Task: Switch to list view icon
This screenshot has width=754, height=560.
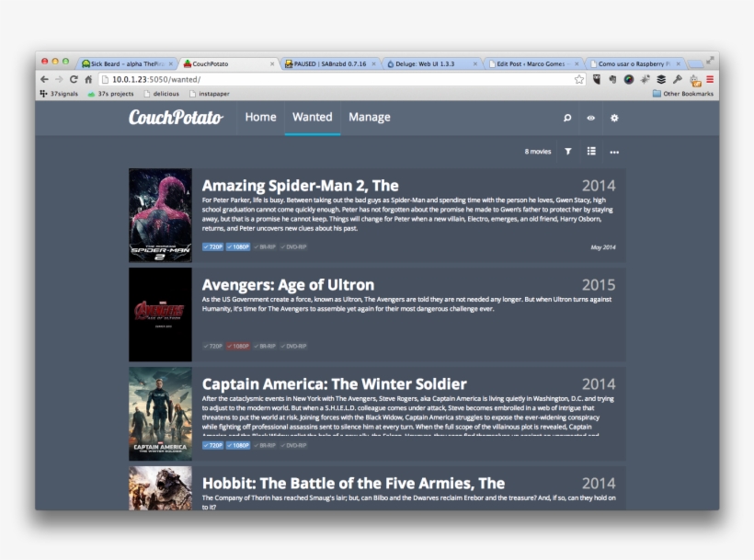Action: (x=591, y=152)
